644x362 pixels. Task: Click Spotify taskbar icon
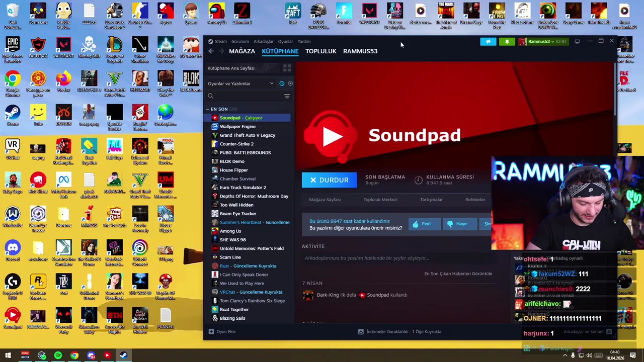click(58, 355)
